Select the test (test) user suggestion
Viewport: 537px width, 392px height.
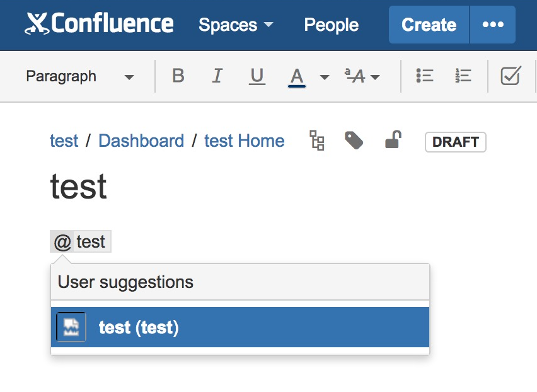coord(240,328)
